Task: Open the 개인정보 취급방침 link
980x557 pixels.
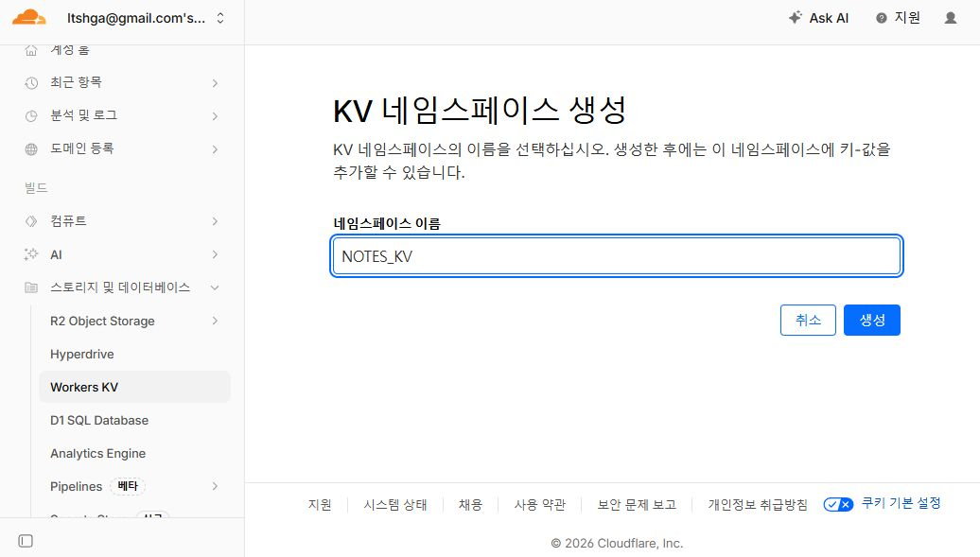Action: pyautogui.click(x=758, y=504)
